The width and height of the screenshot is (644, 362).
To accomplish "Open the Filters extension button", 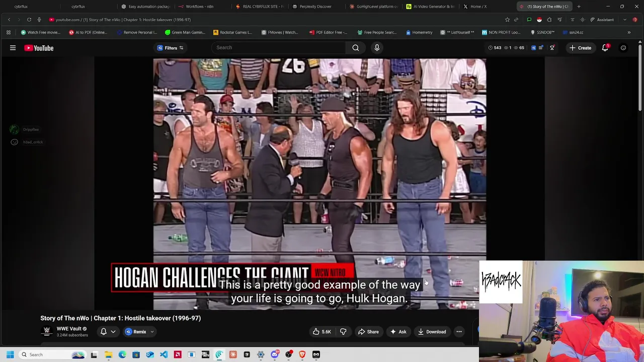I will coord(171,48).
